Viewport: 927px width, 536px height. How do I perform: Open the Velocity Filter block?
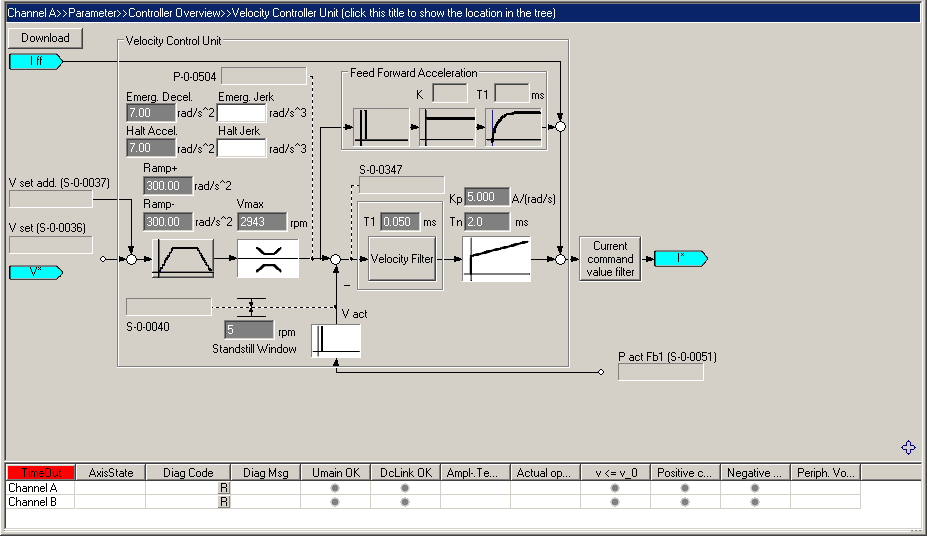[402, 258]
